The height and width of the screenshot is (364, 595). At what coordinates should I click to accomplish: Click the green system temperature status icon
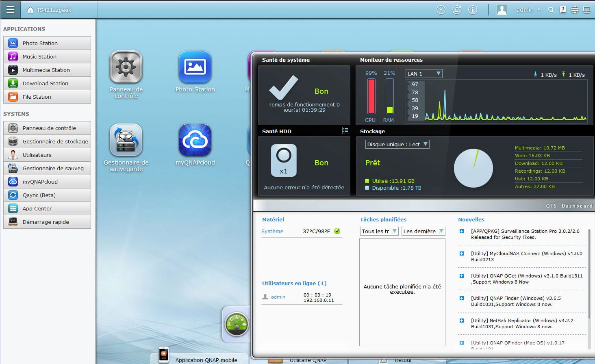tap(337, 231)
